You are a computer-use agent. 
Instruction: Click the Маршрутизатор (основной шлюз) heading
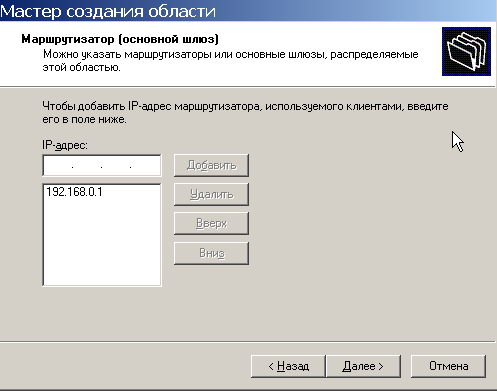[120, 39]
